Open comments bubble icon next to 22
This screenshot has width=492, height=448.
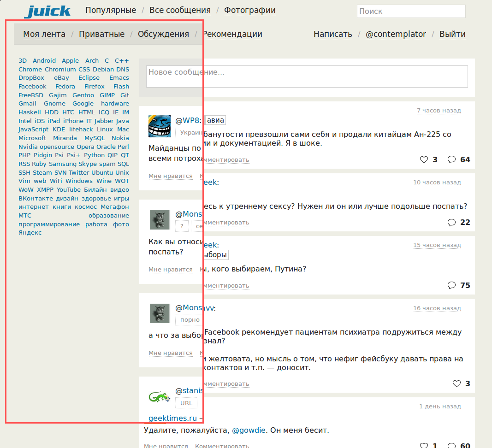pyautogui.click(x=451, y=223)
